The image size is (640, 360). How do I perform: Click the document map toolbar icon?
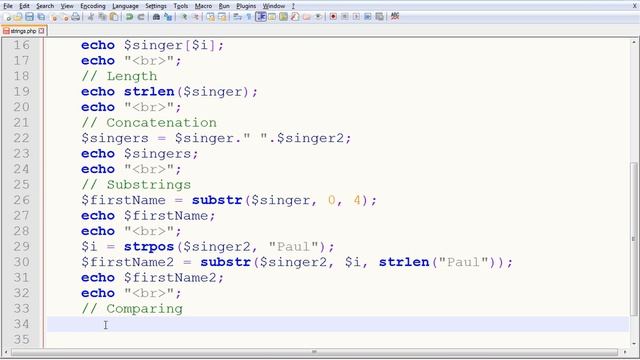(283, 17)
